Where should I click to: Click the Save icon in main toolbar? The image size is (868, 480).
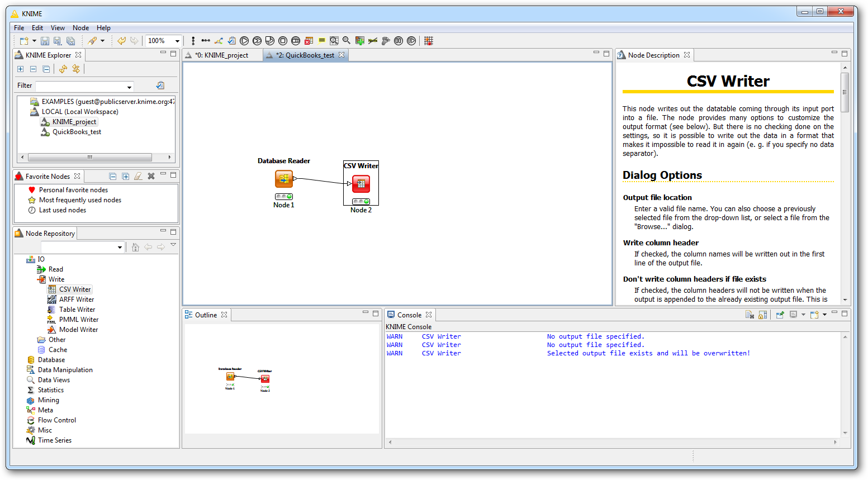point(45,41)
